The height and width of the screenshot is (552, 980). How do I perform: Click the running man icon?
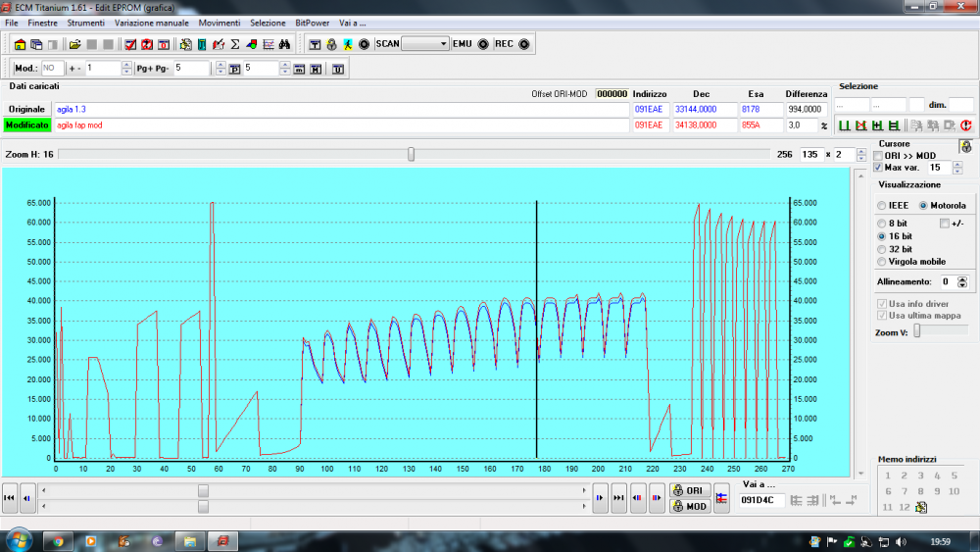(x=348, y=44)
